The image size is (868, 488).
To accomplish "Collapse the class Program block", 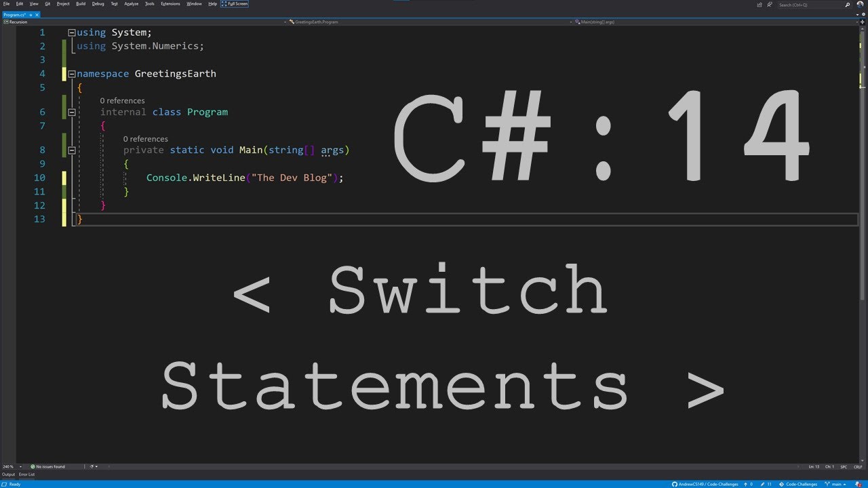I will [x=71, y=113].
